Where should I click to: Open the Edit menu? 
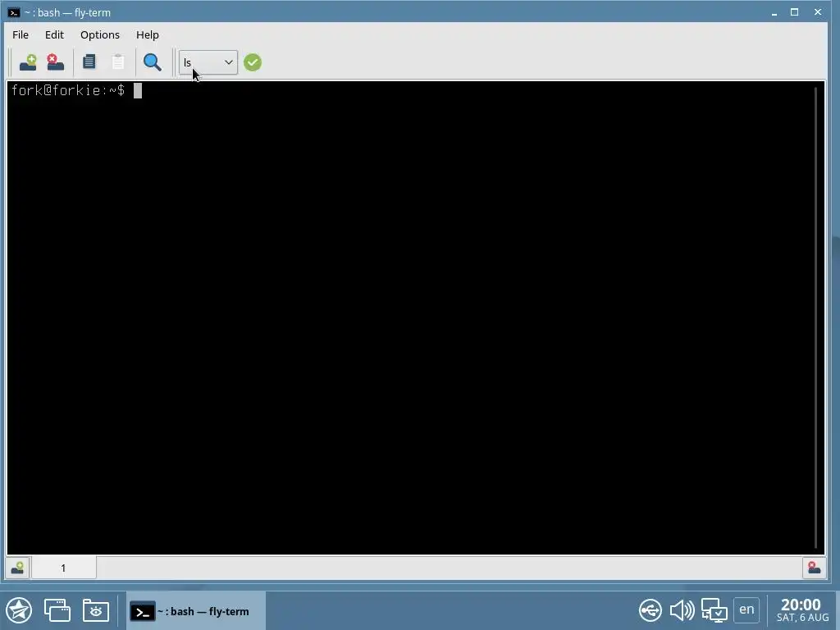[54, 34]
